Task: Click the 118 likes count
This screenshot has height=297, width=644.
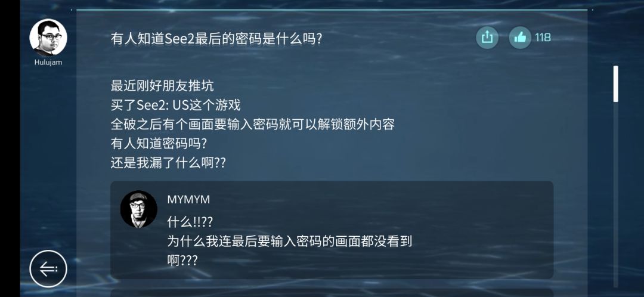Action: click(543, 38)
